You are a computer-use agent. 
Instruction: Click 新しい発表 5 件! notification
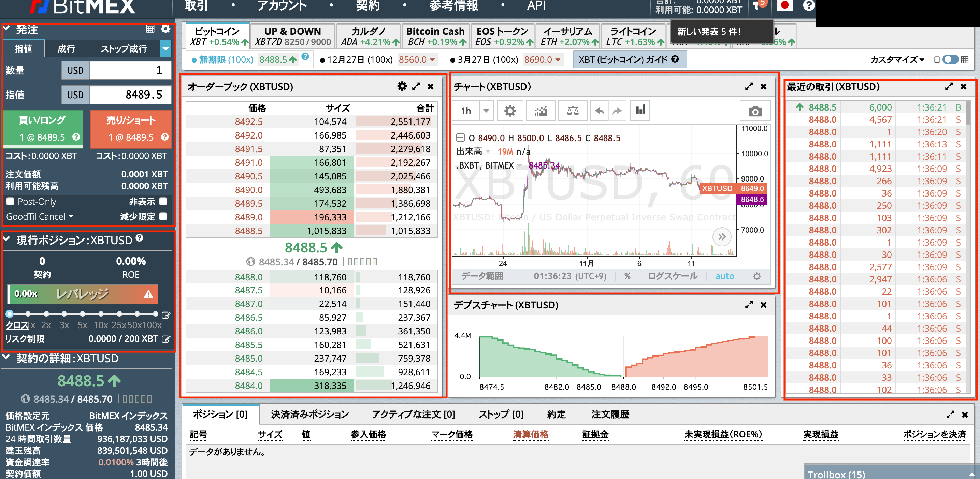[x=721, y=32]
